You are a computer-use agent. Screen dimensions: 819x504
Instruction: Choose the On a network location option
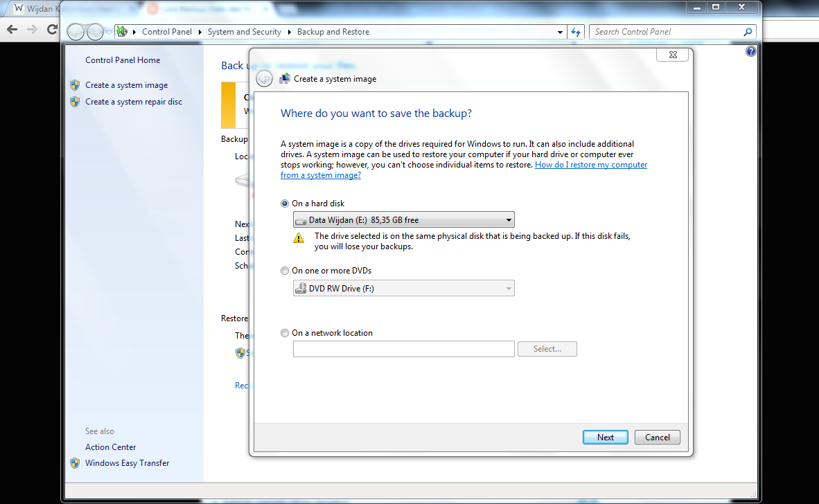[285, 332]
